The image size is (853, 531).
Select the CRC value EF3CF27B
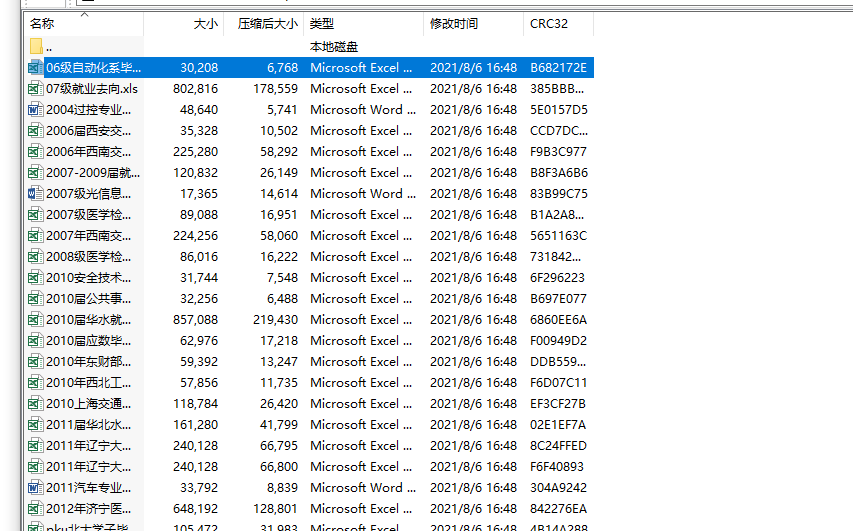558,404
